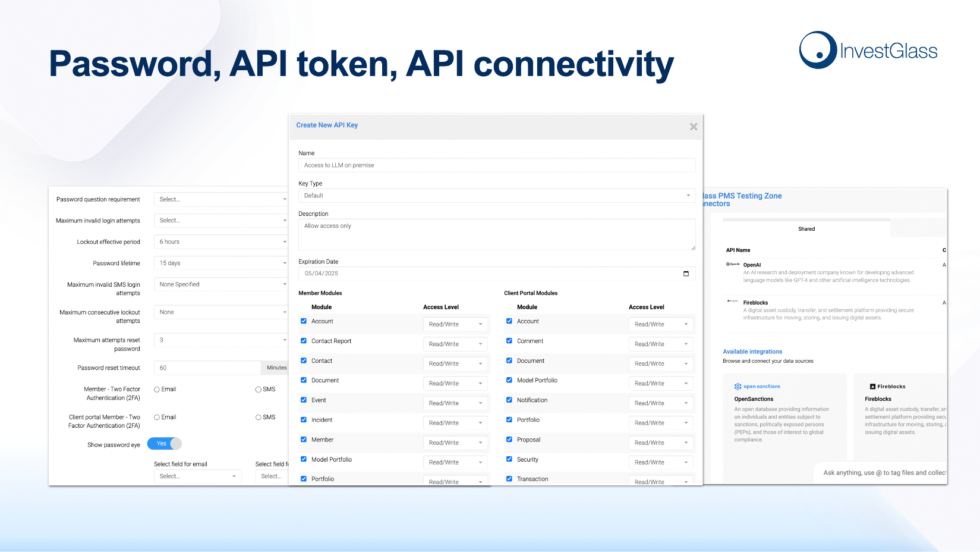
Task: Open Access Level dropdown for Incident module
Action: tap(456, 423)
